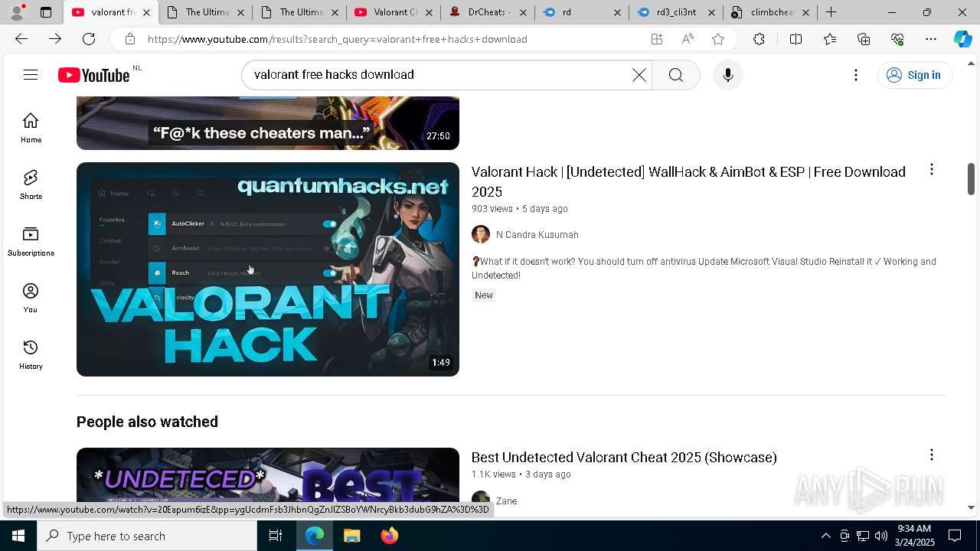Click N Candra Kusumah channel avatar
Image resolution: width=980 pixels, height=551 pixels.
tap(481, 234)
